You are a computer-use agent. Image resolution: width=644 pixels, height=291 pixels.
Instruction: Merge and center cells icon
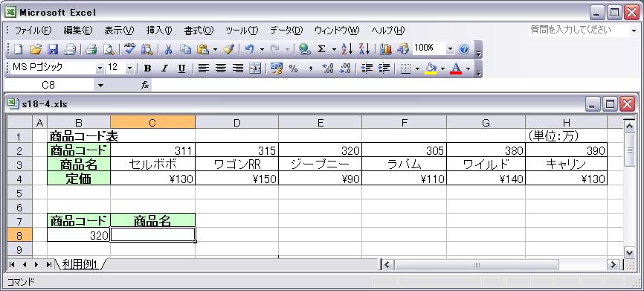[255, 68]
